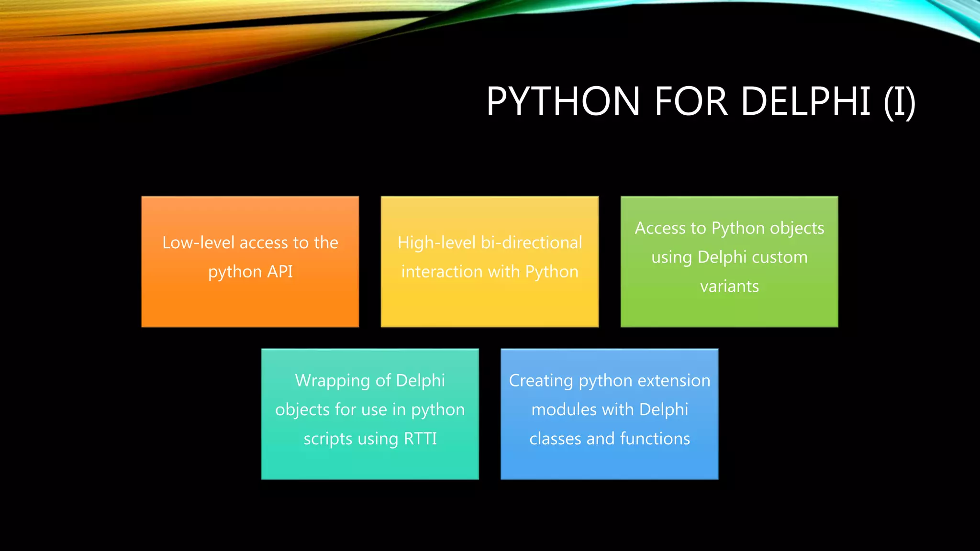The height and width of the screenshot is (551, 980).
Task: Select the orange "Low-level access to the python API" box
Action: 250,262
